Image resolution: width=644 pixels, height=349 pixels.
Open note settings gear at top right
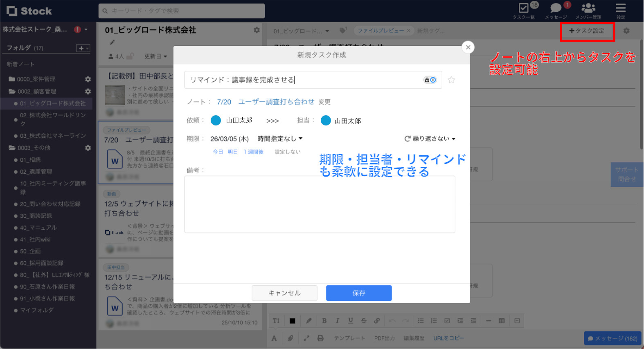[626, 31]
